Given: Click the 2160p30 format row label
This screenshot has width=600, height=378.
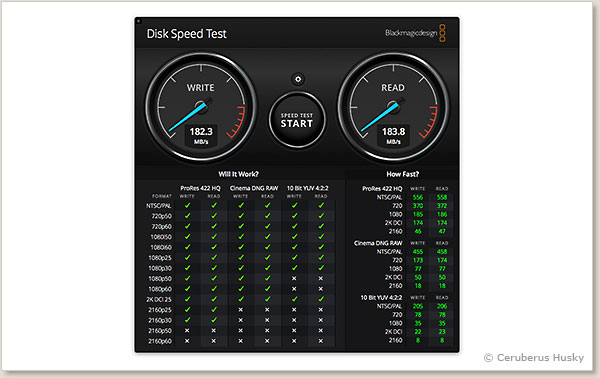Looking at the screenshot, I should pyautogui.click(x=160, y=320).
